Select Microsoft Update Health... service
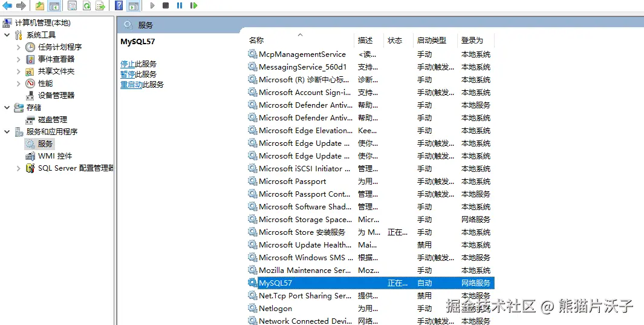Viewport: 644px width, 325px height. (371, 245)
